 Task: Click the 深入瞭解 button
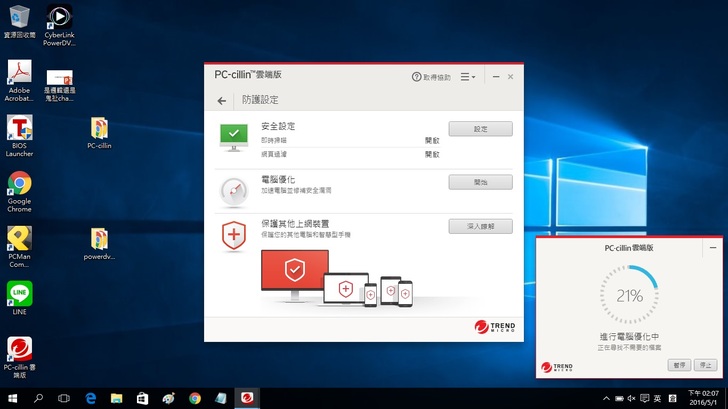(481, 227)
